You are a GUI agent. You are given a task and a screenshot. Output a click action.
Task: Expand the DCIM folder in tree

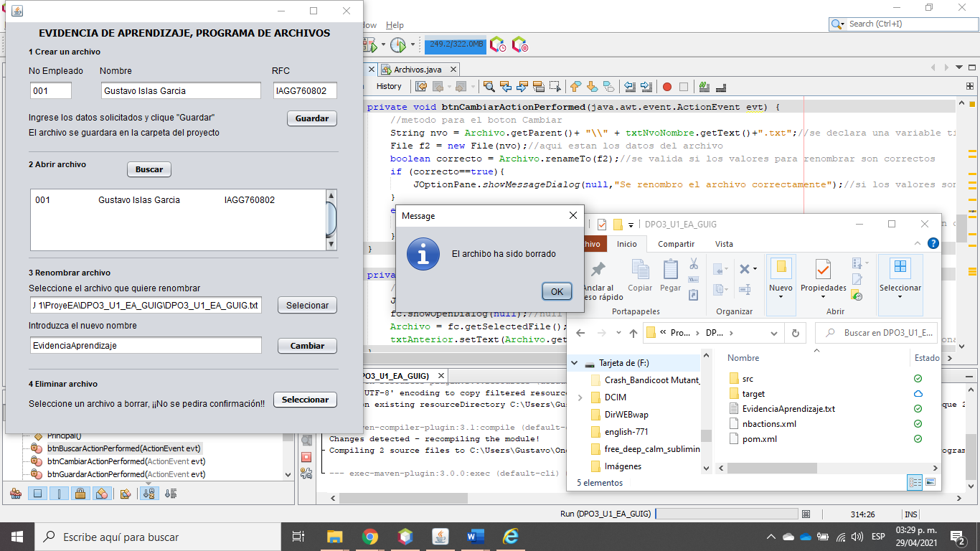580,397
